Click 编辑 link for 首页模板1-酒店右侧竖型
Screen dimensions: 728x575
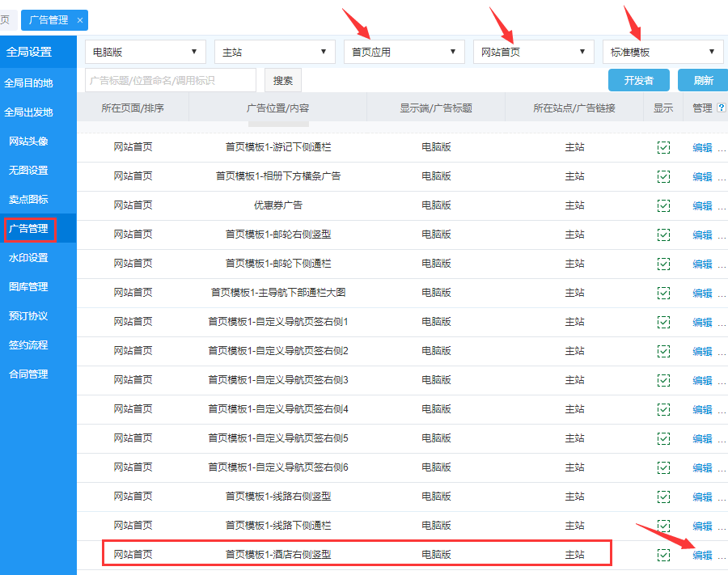point(702,555)
